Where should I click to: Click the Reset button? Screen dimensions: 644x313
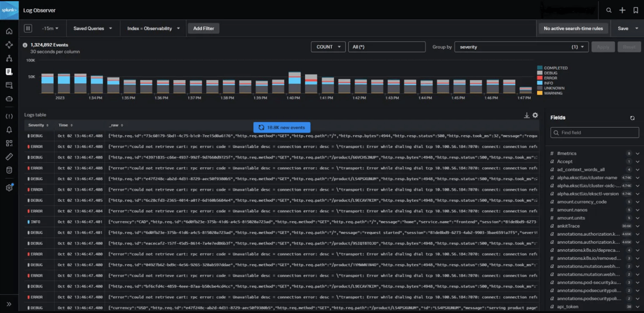point(629,47)
